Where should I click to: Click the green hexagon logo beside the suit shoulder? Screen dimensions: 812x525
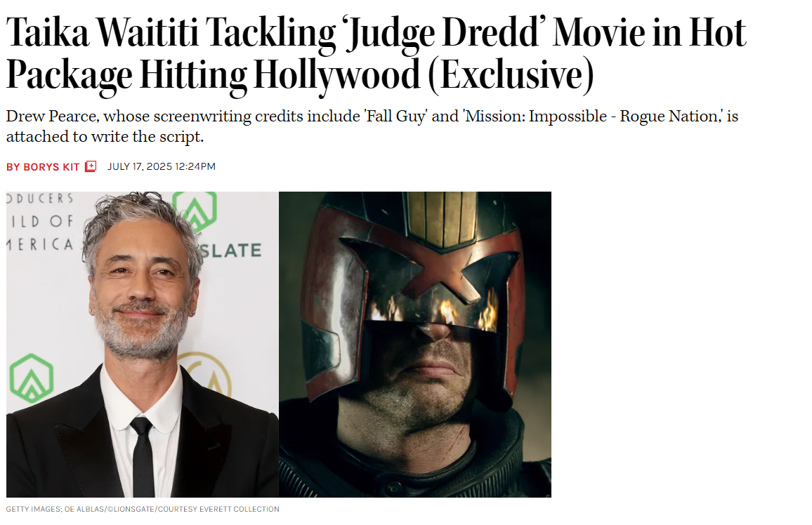click(x=31, y=378)
